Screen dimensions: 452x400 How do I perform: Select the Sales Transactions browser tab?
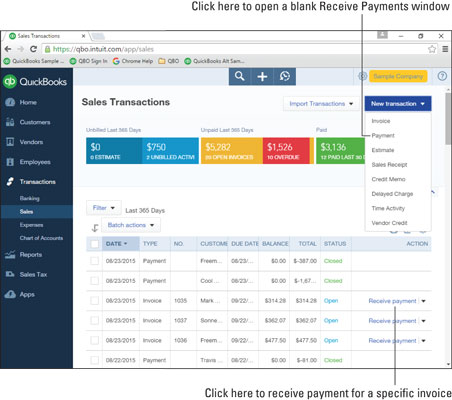coord(47,36)
